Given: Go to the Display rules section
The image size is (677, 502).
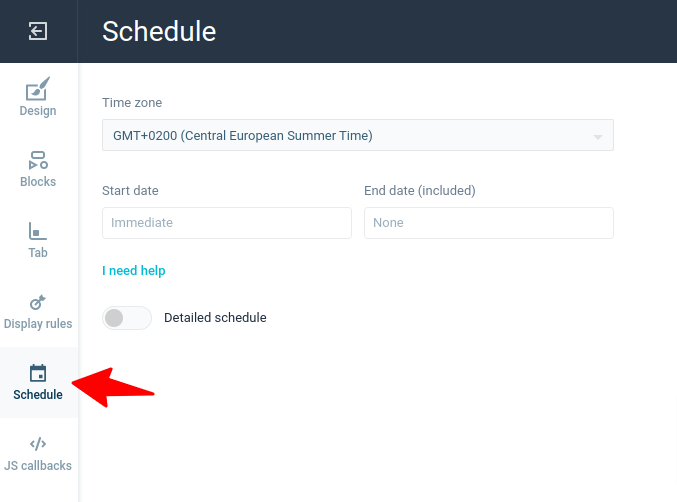Looking at the screenshot, I should (x=38, y=324).
